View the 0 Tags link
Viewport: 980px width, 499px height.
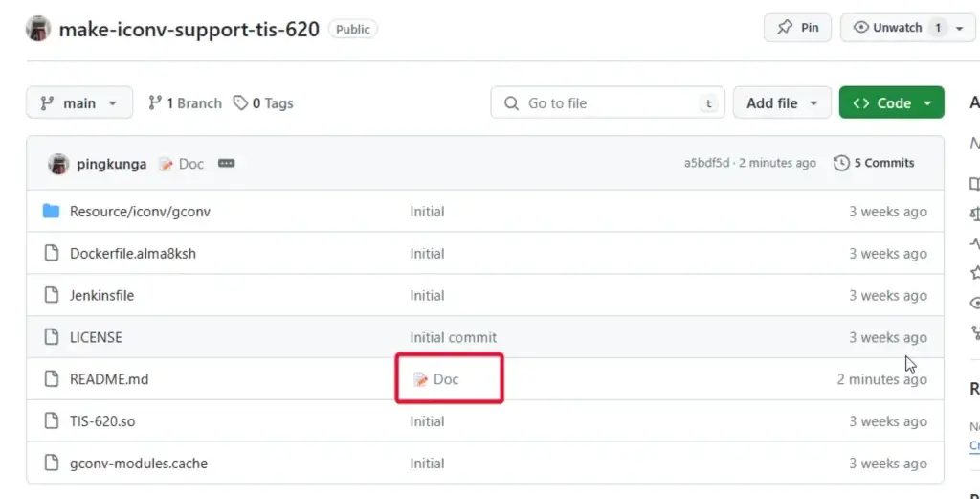tap(263, 103)
